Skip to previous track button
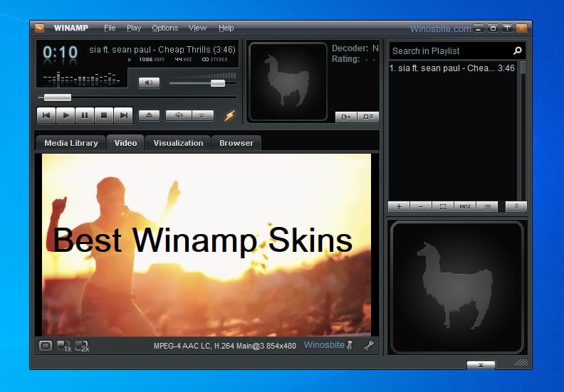This screenshot has width=564, height=392. pos(46,115)
